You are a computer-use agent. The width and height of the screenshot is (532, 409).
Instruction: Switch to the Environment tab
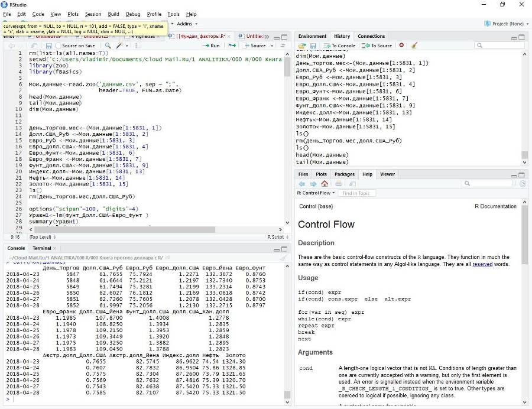click(x=312, y=36)
